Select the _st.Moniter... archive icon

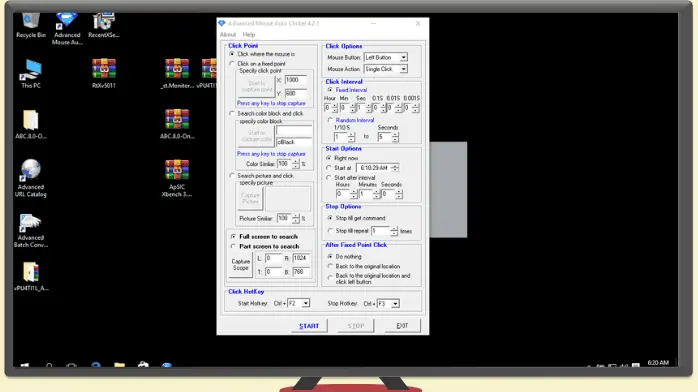(177, 74)
